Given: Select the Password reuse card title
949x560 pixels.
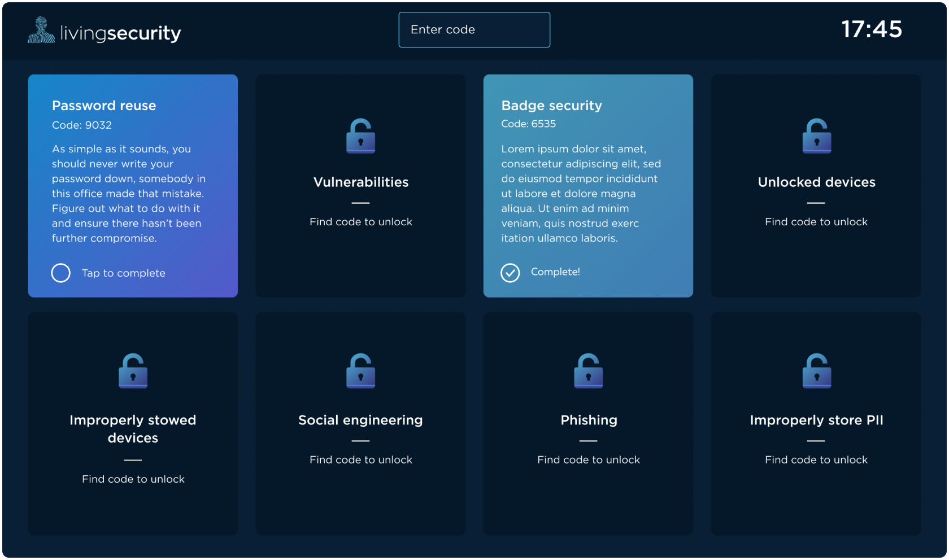Looking at the screenshot, I should [104, 106].
